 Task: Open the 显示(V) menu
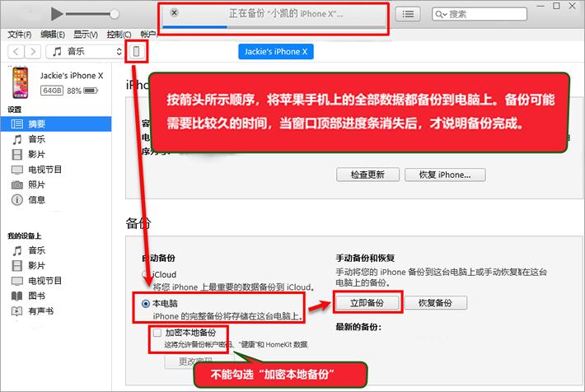point(86,35)
